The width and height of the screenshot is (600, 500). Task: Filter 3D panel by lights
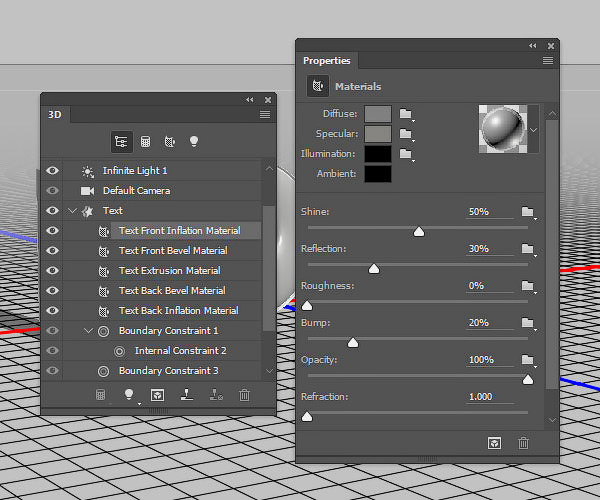tap(194, 142)
